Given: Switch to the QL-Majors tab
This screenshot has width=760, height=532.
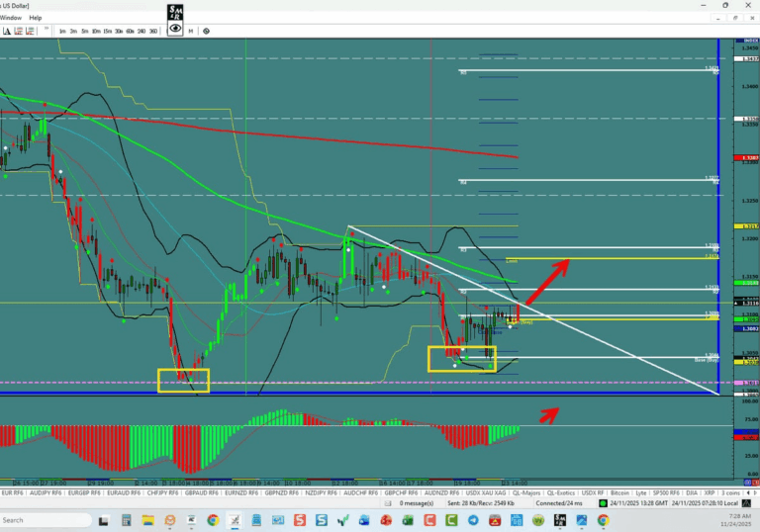Looking at the screenshot, I should pos(526,492).
